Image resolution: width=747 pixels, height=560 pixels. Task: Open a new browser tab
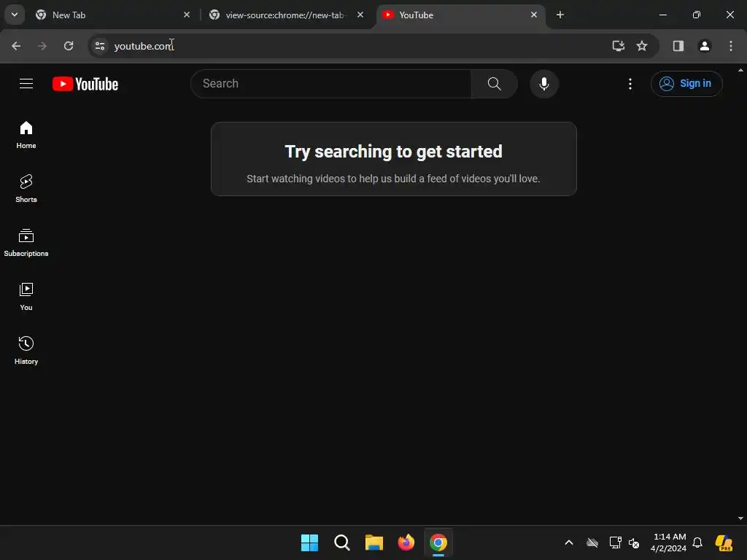point(560,15)
